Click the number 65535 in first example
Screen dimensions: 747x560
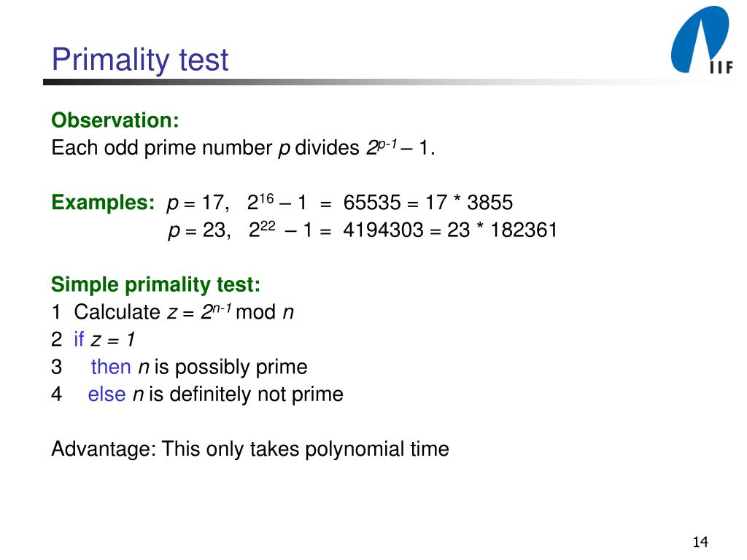pos(372,203)
